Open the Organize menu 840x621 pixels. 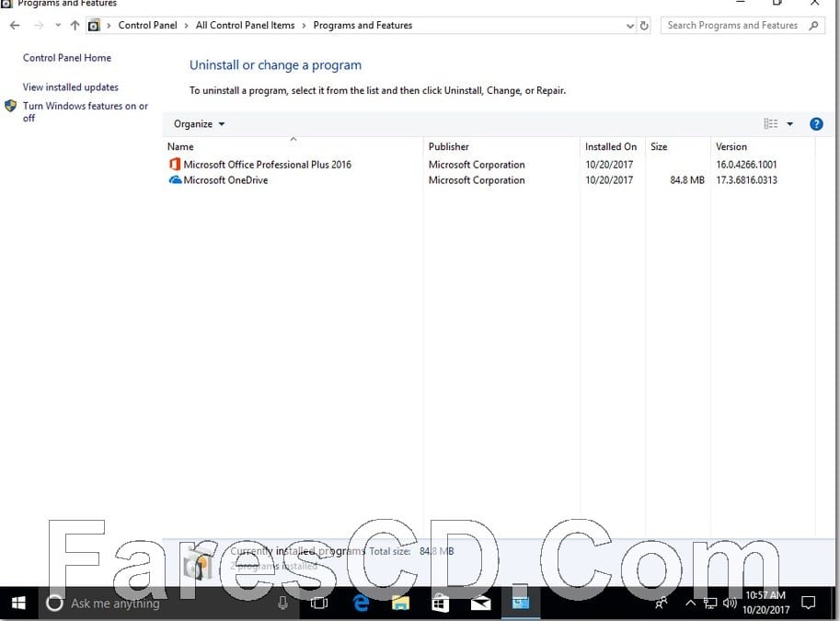point(199,124)
